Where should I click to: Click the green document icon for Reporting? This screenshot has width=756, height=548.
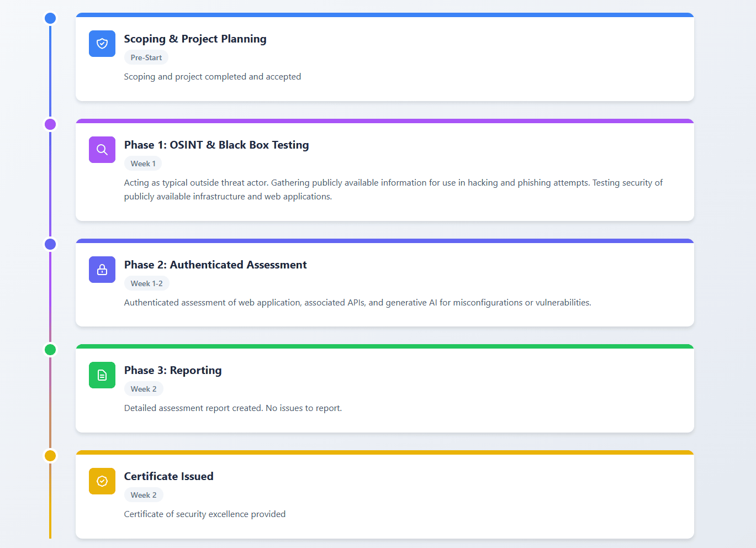click(x=102, y=375)
